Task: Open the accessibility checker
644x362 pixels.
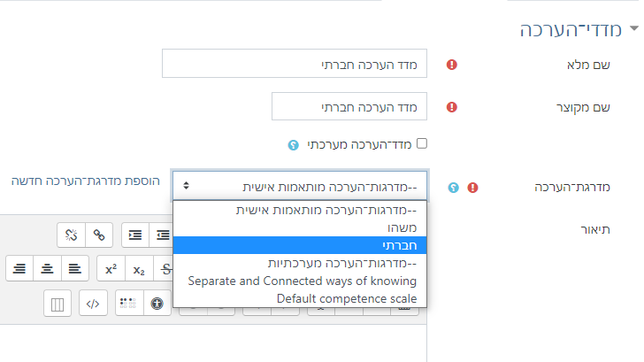Action: pyautogui.click(x=157, y=304)
